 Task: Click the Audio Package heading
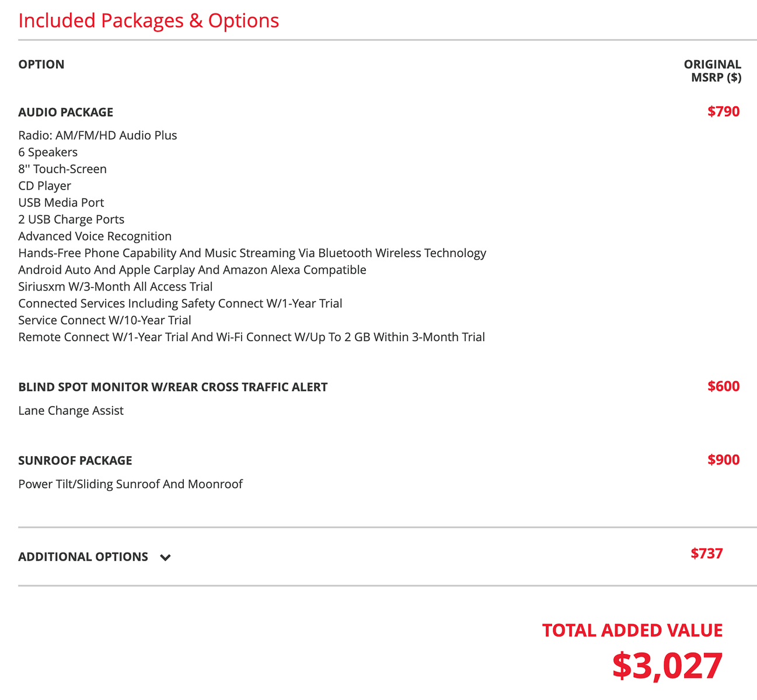pyautogui.click(x=66, y=112)
